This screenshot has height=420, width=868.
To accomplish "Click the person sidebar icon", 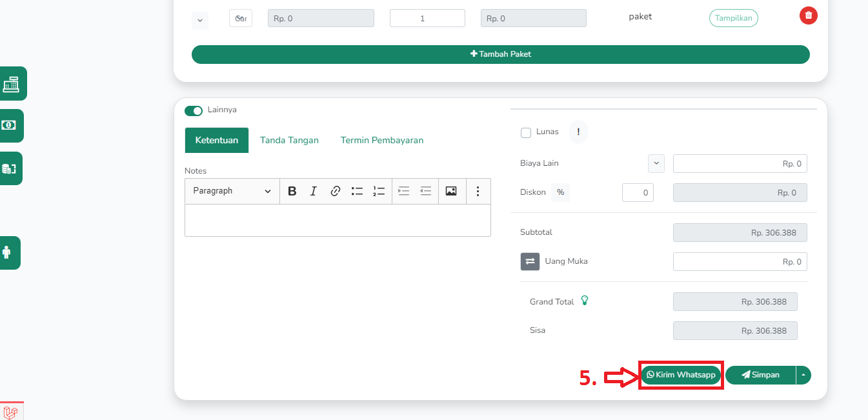I will click(x=7, y=253).
